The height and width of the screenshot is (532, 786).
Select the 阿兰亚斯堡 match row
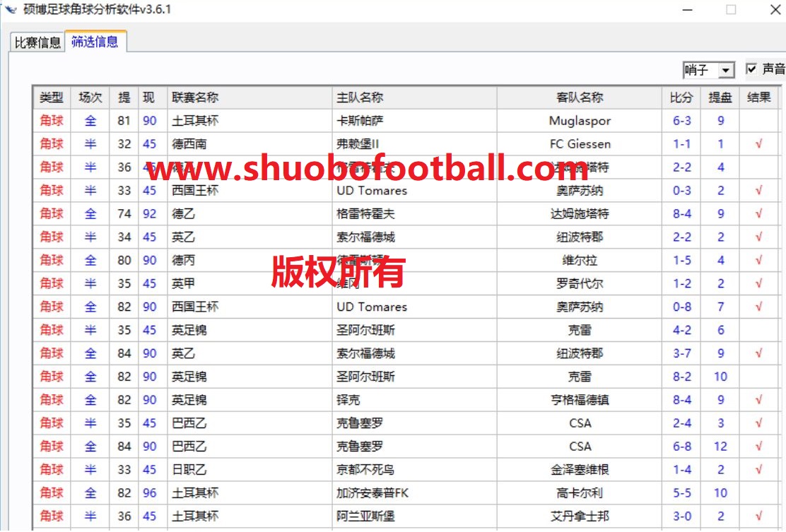click(x=365, y=516)
